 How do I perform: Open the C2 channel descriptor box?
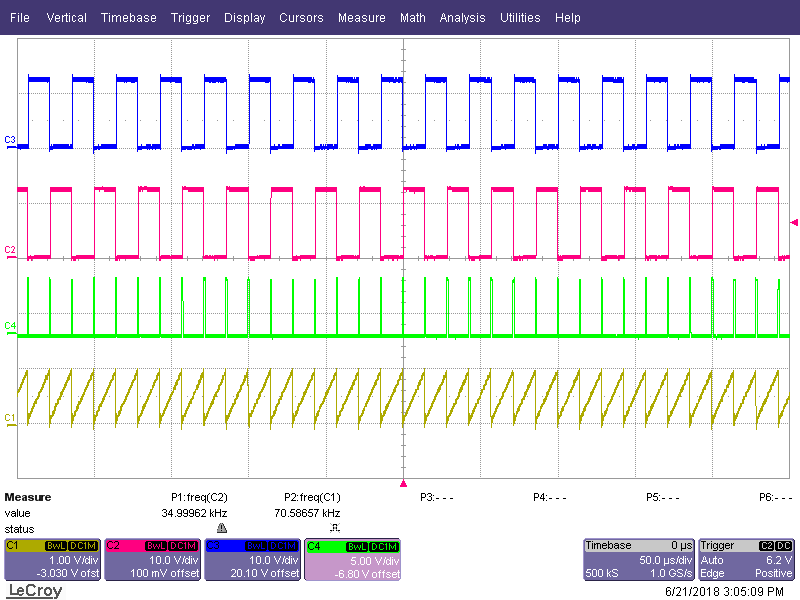click(153, 560)
